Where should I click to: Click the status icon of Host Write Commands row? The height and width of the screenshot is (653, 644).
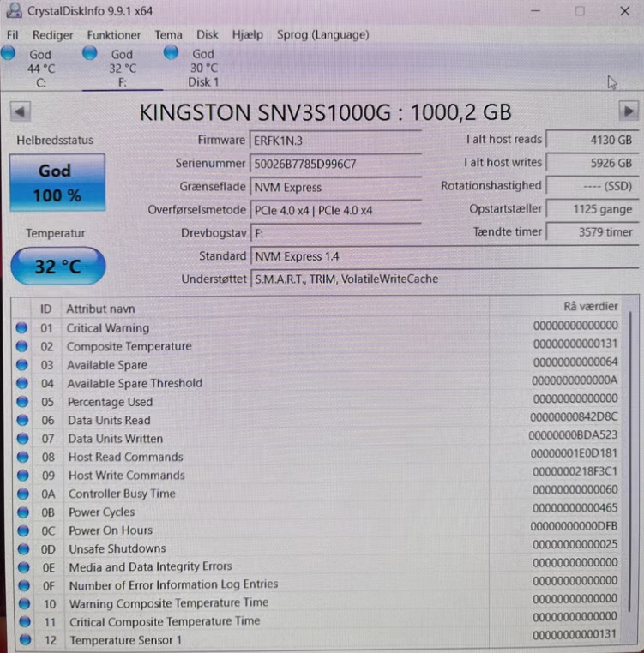point(23,475)
